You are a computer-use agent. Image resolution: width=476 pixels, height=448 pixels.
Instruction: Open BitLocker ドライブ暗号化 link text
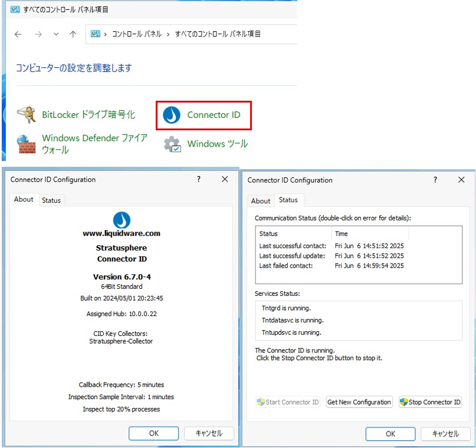(88, 115)
